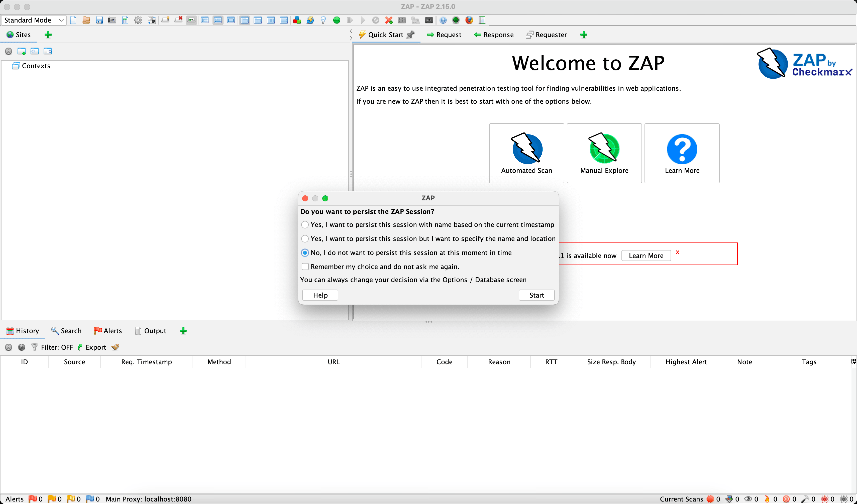Click the Export Context icon

click(x=48, y=51)
